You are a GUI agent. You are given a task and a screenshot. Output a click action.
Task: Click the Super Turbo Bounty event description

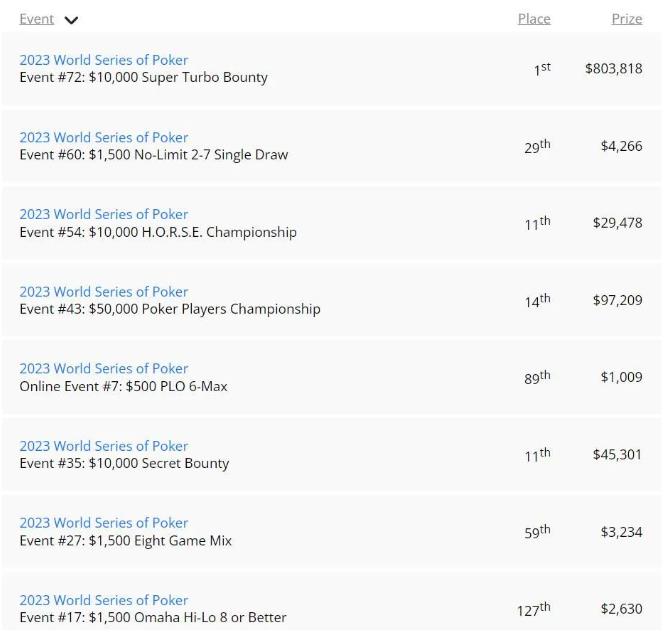144,77
